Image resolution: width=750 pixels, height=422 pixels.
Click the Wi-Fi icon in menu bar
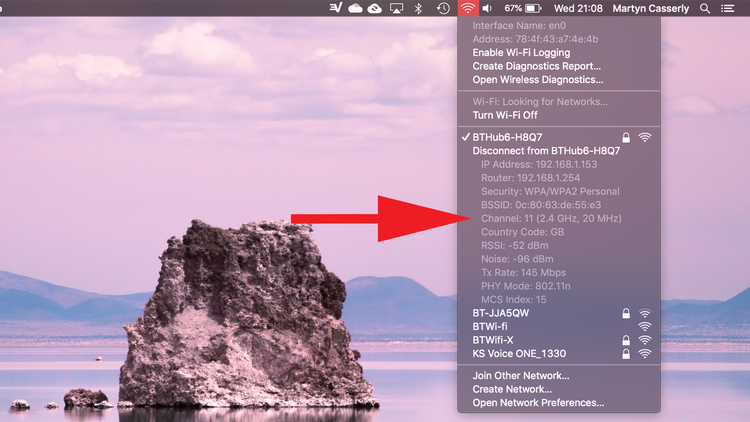(x=467, y=8)
